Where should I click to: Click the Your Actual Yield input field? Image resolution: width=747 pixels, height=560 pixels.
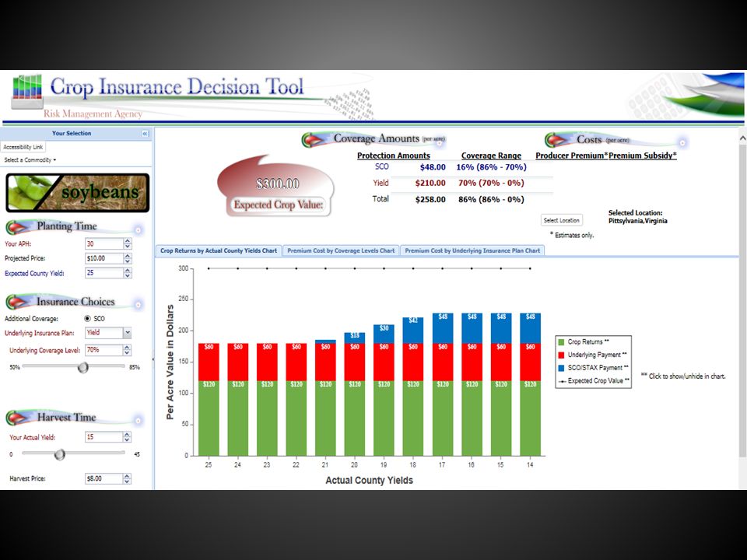104,437
